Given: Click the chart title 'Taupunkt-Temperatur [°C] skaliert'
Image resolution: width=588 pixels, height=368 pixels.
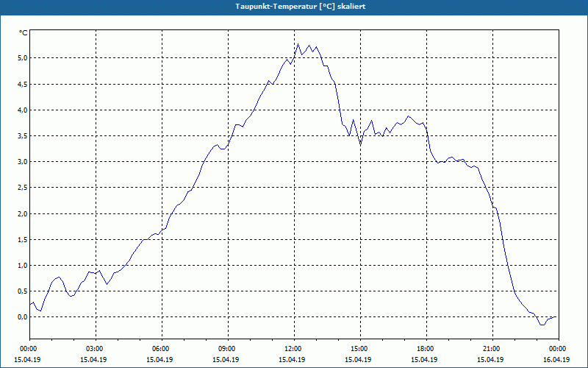Looking at the screenshot, I should (301, 7).
